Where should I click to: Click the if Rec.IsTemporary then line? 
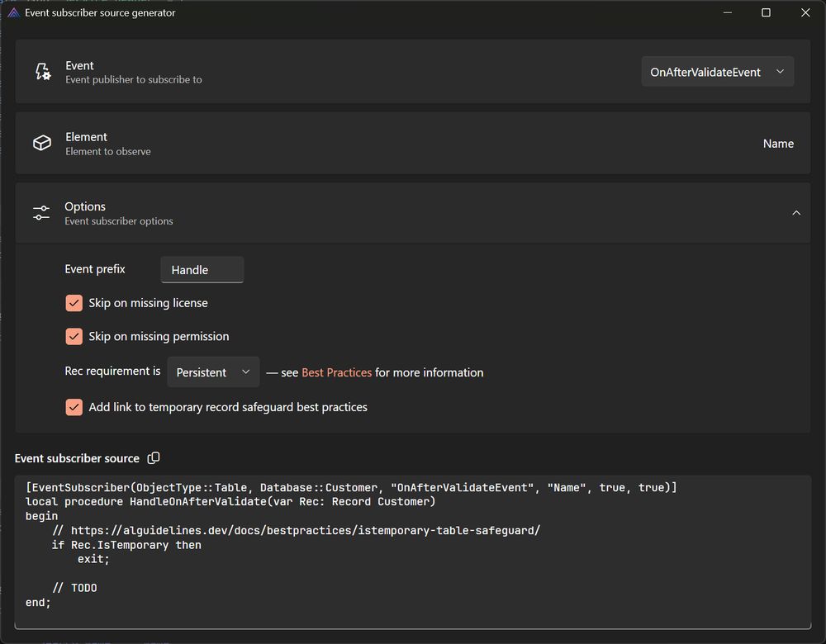[126, 544]
